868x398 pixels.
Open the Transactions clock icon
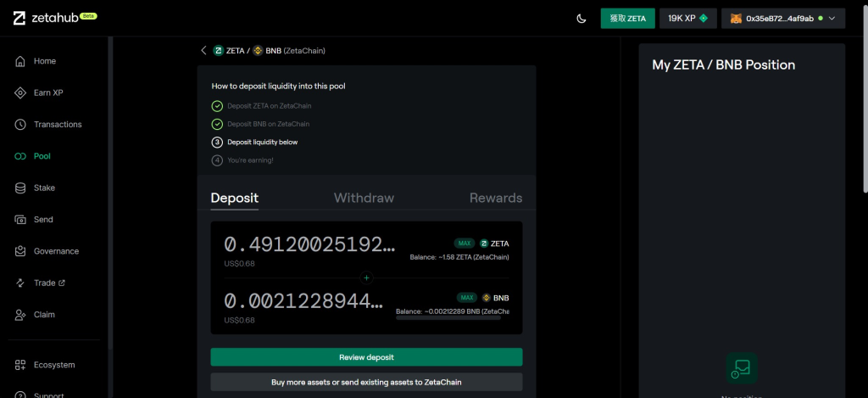pos(20,125)
